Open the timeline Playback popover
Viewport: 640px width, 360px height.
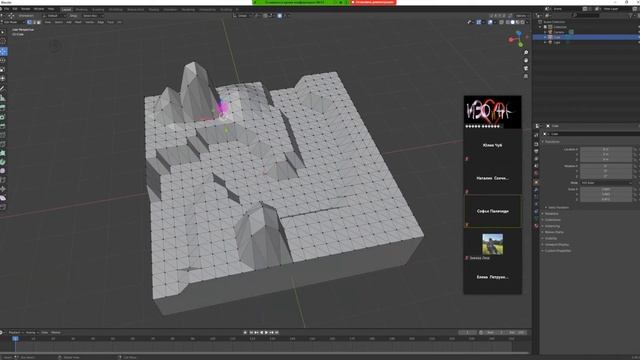point(15,332)
